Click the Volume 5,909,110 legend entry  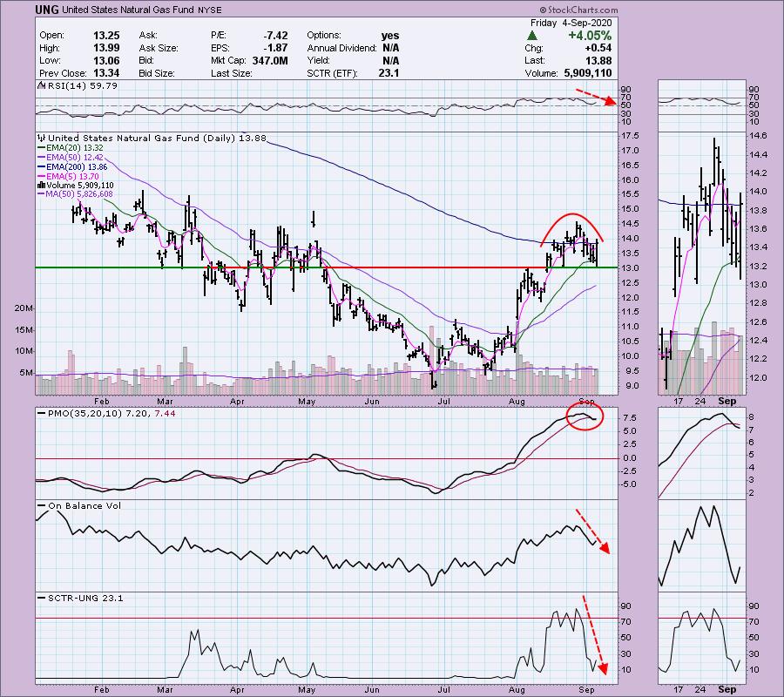coord(82,186)
